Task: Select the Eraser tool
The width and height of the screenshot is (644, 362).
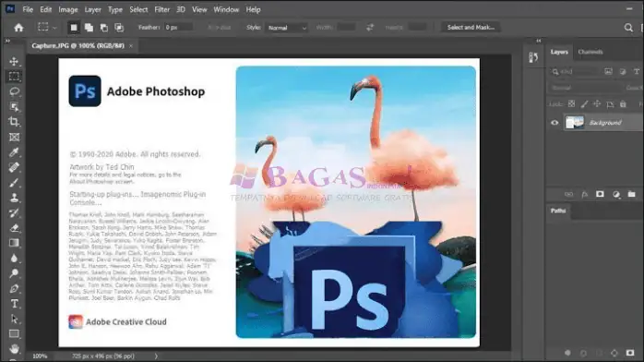Action: [14, 228]
